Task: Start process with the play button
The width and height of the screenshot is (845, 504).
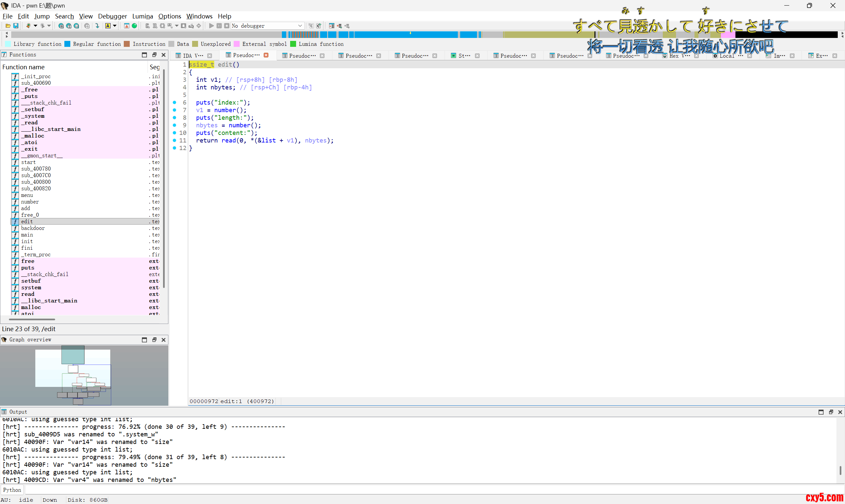Action: point(211,26)
